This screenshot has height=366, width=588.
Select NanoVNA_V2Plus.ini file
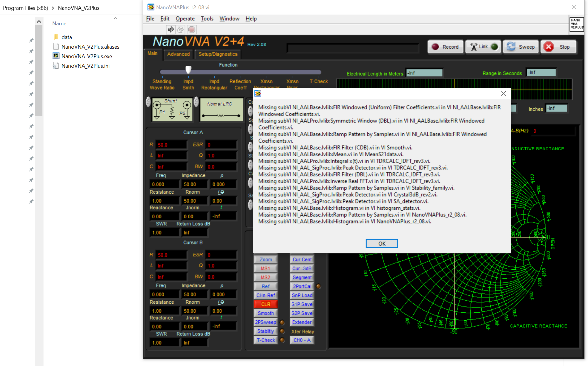85,66
